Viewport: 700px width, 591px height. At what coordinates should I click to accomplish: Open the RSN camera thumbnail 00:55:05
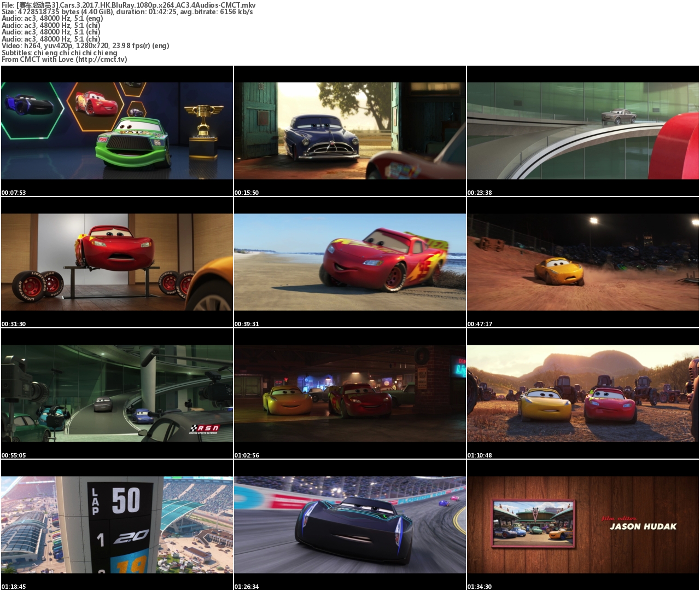[x=117, y=393]
